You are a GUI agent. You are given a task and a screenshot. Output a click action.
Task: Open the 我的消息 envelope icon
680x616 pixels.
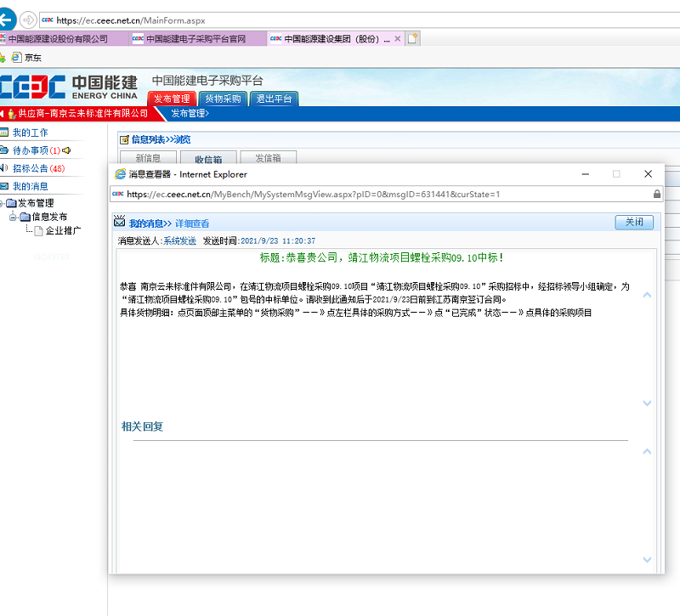tap(4, 185)
